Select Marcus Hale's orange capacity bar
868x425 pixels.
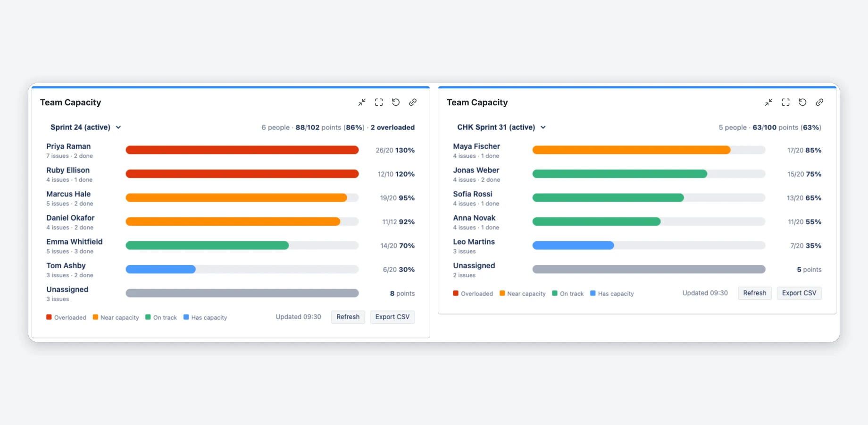pos(236,198)
